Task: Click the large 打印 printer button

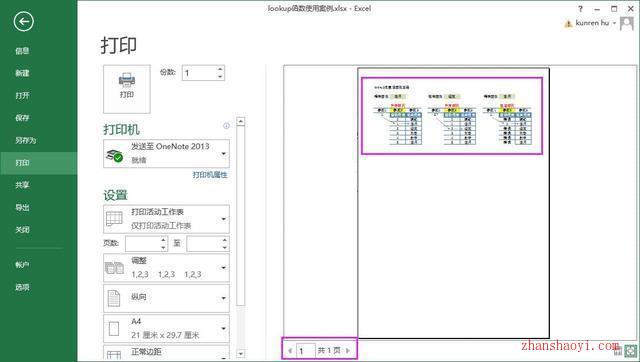Action: 127,89
